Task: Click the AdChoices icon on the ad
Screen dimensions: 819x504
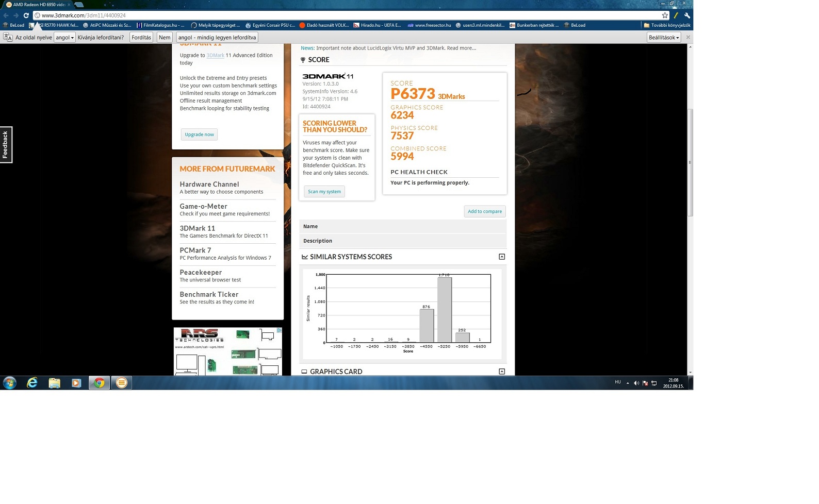Action: click(279, 330)
